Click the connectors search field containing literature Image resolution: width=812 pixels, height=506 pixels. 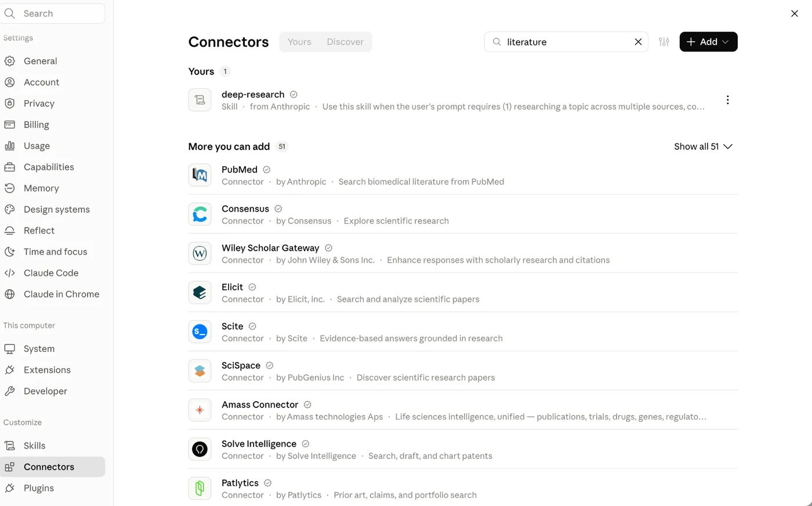tap(565, 42)
